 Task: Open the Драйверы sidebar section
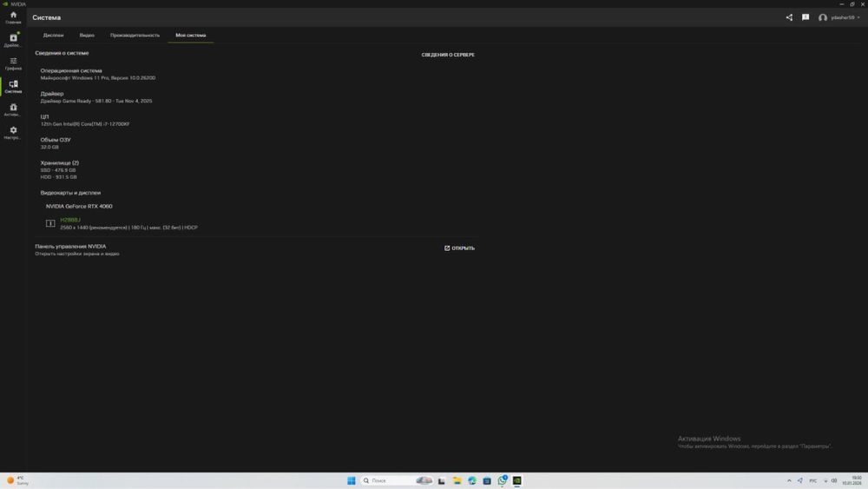click(x=13, y=41)
